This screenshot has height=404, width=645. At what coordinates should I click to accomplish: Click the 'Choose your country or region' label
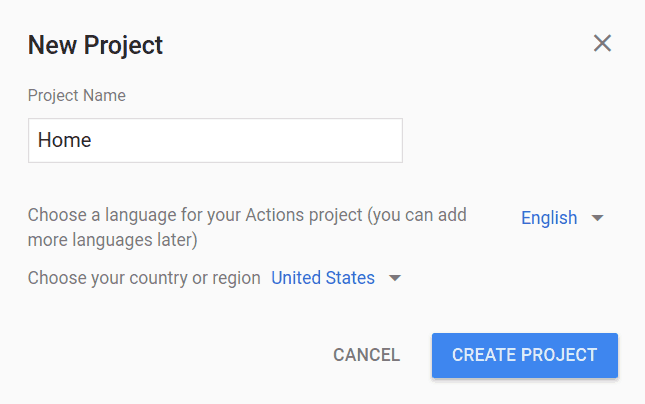tap(144, 278)
